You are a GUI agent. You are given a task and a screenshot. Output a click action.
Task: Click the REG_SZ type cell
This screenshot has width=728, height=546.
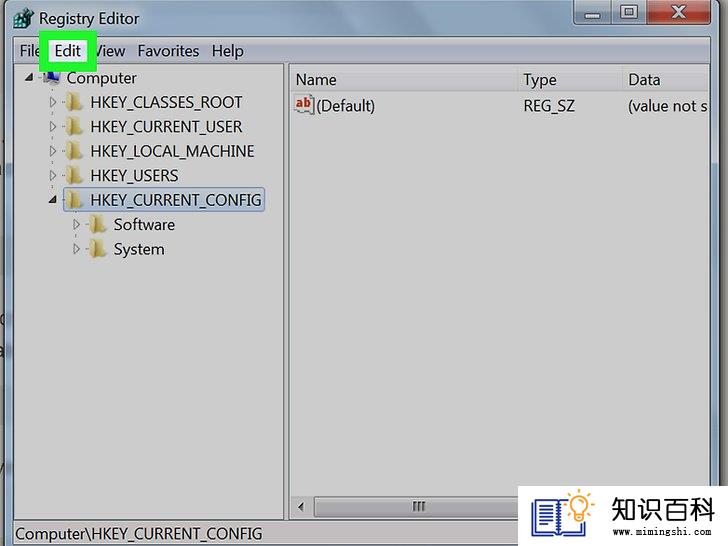pyautogui.click(x=549, y=106)
